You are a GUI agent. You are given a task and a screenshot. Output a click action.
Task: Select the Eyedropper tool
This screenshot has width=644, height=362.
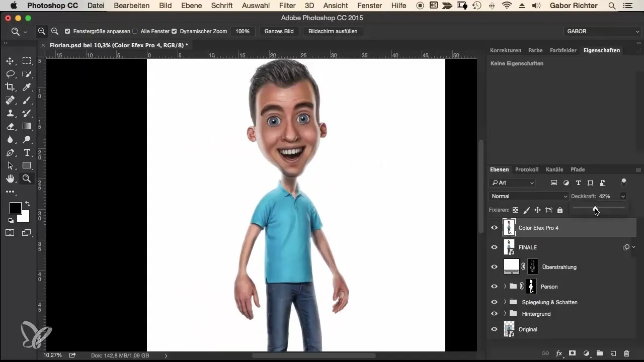coord(27,87)
